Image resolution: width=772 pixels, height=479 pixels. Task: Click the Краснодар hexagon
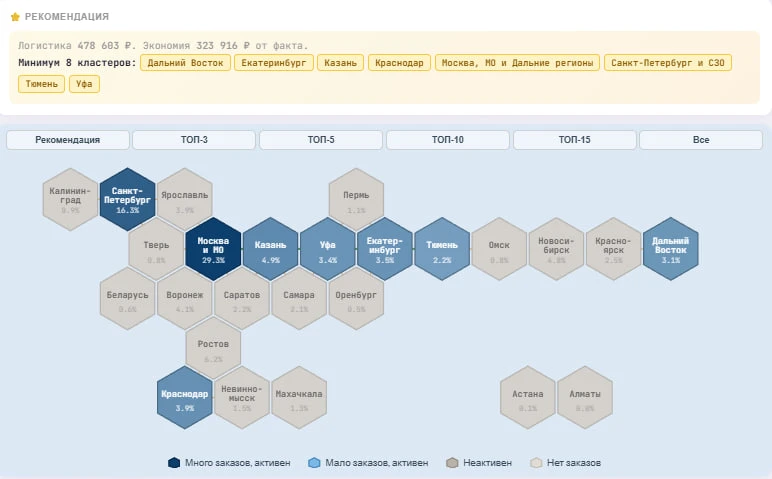[185, 397]
